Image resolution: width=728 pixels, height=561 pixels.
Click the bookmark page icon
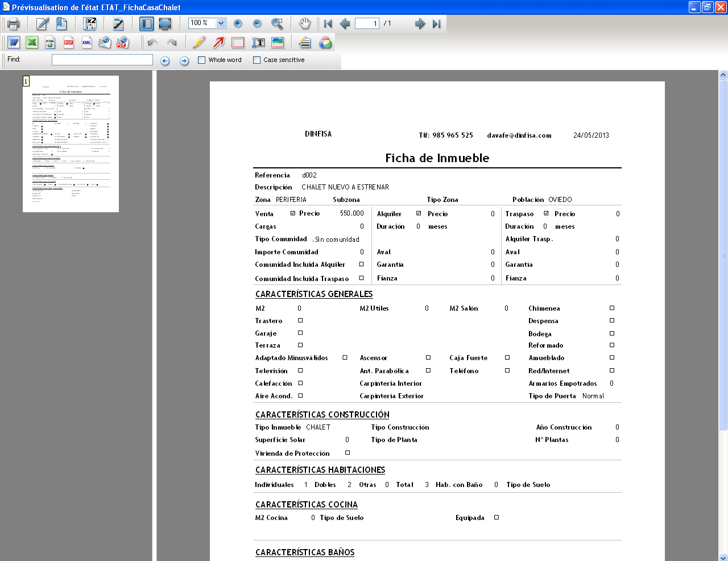pos(61,24)
